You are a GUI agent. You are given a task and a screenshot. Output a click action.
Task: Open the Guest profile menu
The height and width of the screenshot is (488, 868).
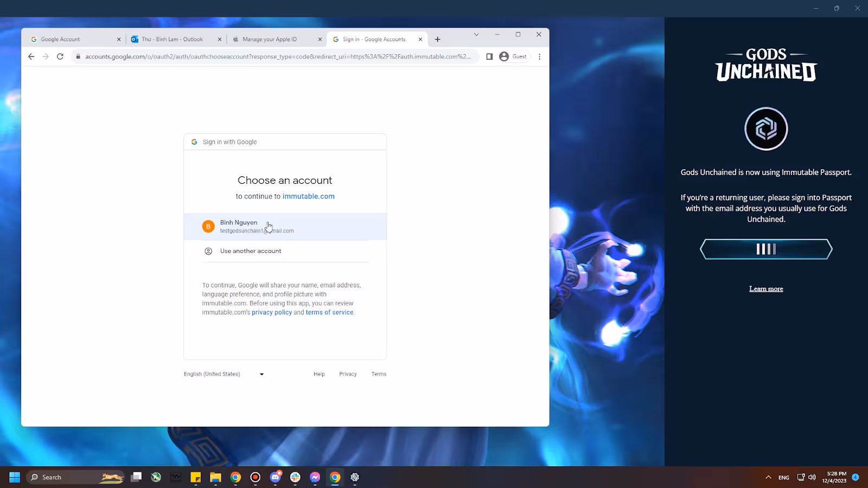point(513,56)
